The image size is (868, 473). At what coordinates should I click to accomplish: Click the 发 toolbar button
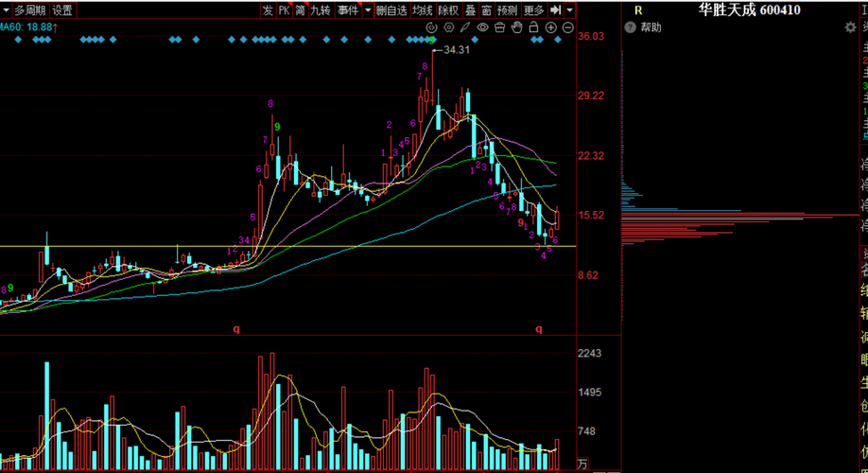[x=268, y=10]
